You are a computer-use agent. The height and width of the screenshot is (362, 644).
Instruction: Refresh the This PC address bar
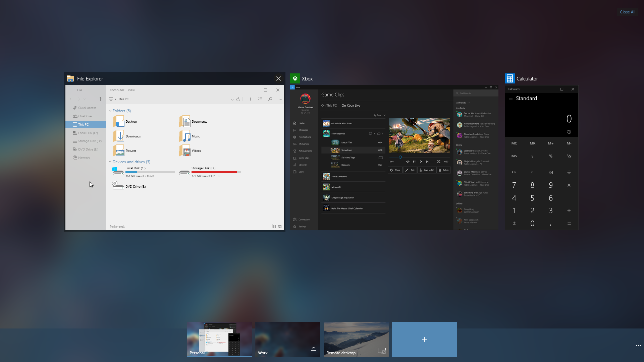[x=238, y=99]
